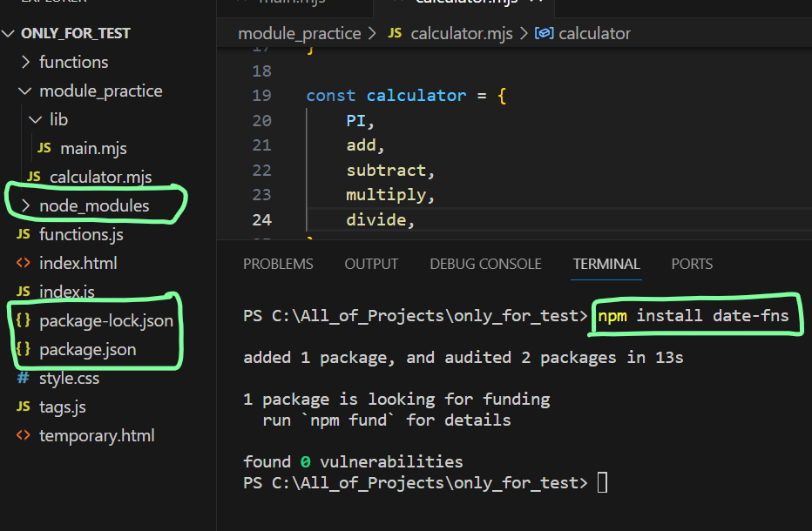Click 'added 1 package' terminal output line
This screenshot has width=812, height=531.
click(464, 358)
